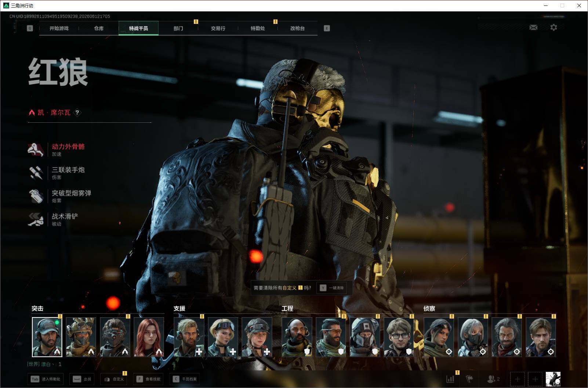The height and width of the screenshot is (388, 588).
Task: Click the 一键清除 button
Action: click(332, 288)
